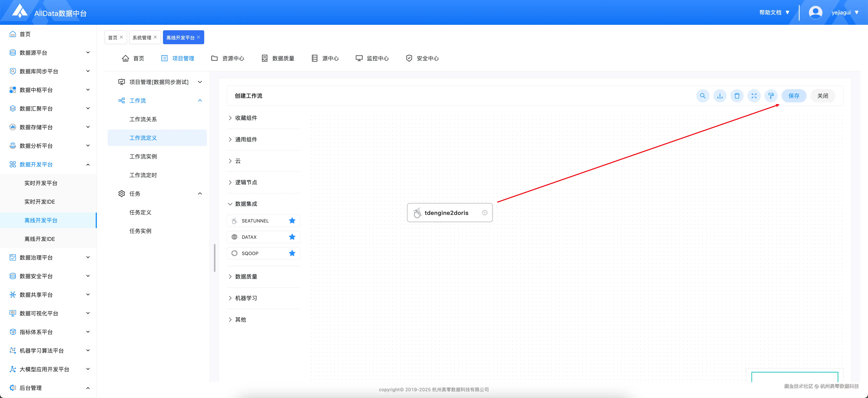
Task: Toggle favorite star for DATAX
Action: [x=292, y=237]
